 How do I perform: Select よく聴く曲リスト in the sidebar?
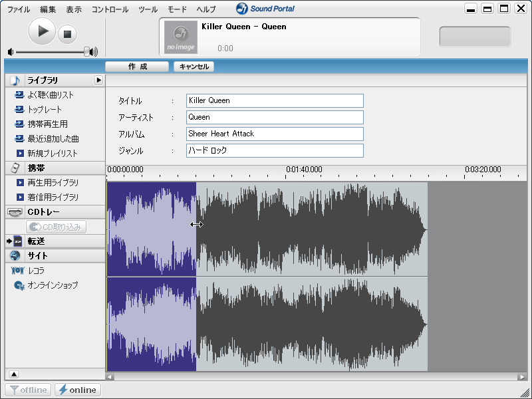point(51,95)
